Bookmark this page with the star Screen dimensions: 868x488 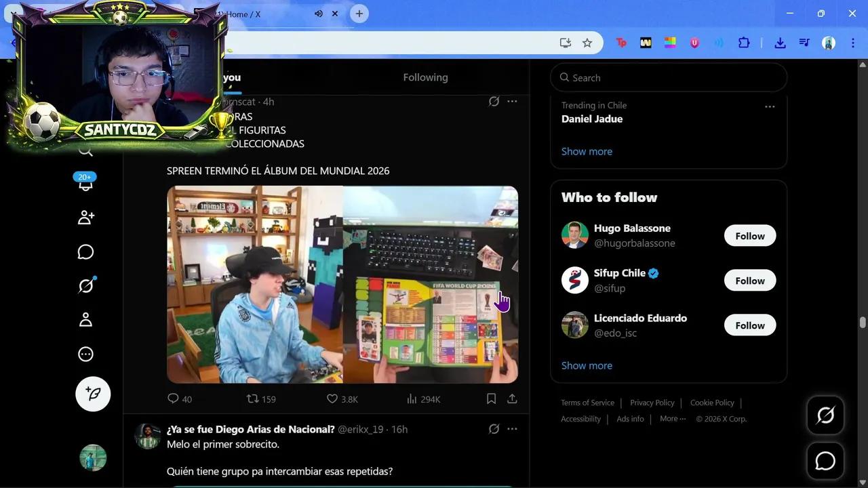click(587, 43)
